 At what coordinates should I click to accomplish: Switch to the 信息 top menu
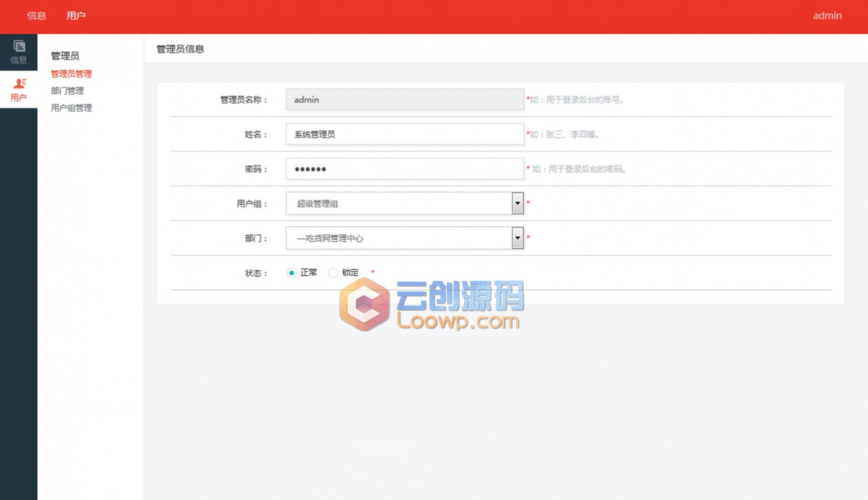[x=37, y=16]
